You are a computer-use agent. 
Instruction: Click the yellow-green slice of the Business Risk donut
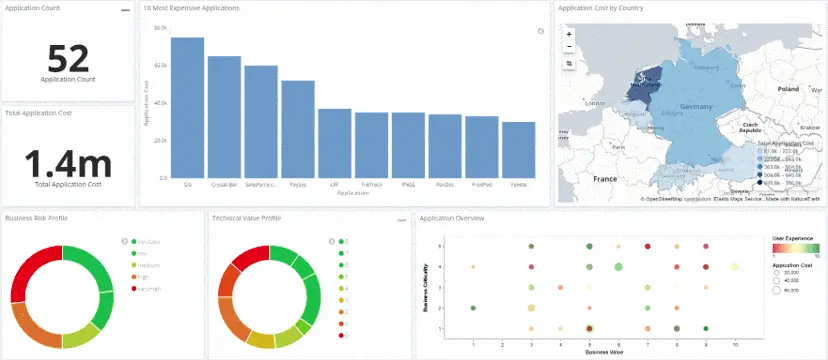[79, 337]
